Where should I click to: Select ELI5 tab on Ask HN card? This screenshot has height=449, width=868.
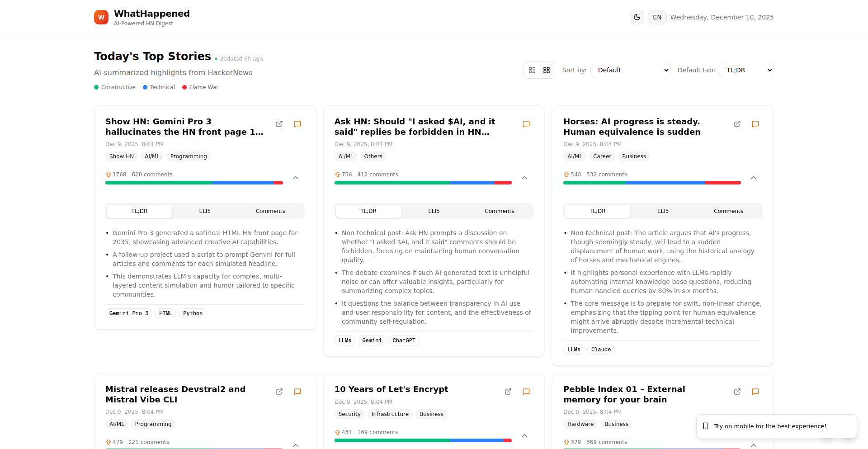(434, 211)
